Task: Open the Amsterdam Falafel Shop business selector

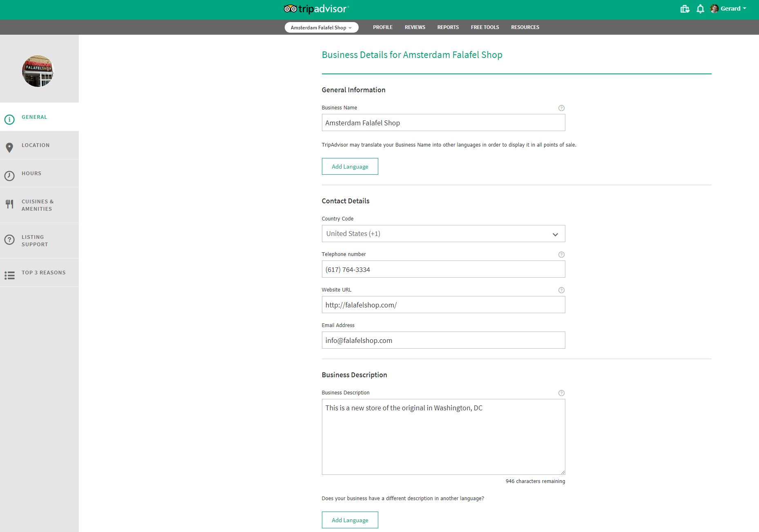Action: tap(321, 28)
